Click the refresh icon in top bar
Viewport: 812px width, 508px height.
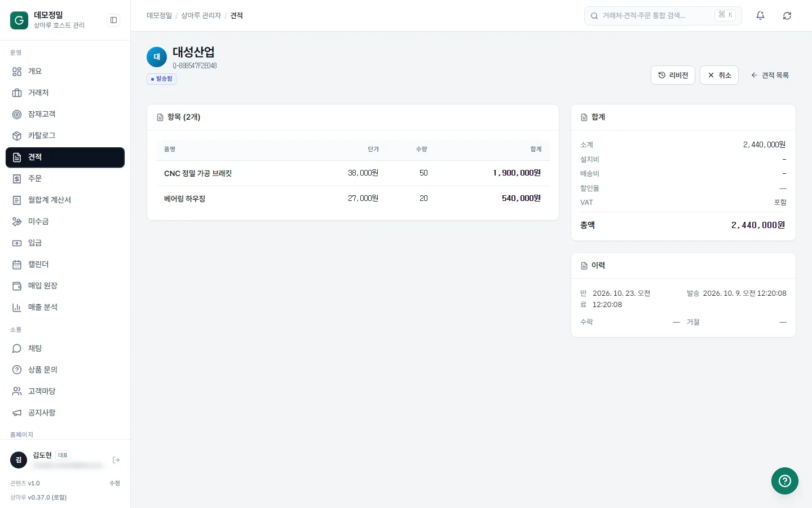click(x=787, y=16)
